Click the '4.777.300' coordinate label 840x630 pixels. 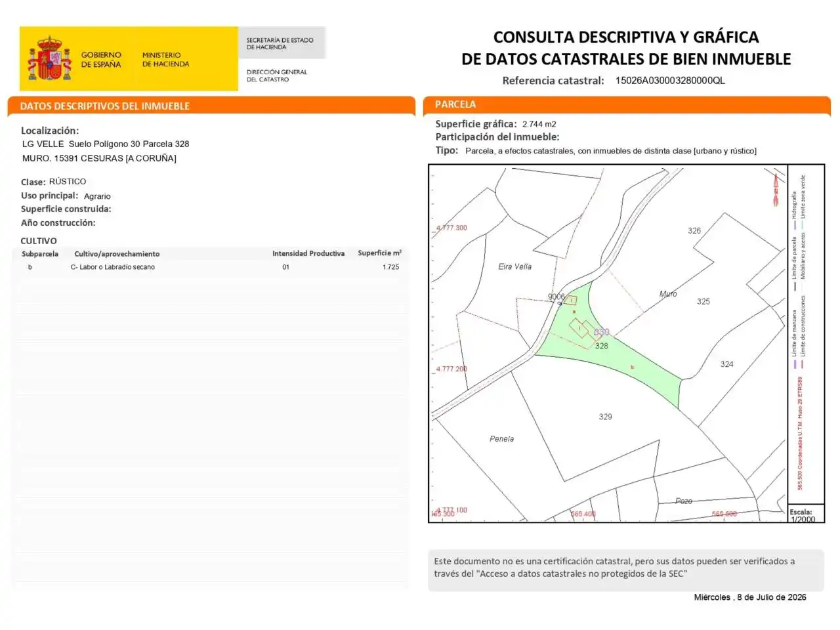coord(452,228)
